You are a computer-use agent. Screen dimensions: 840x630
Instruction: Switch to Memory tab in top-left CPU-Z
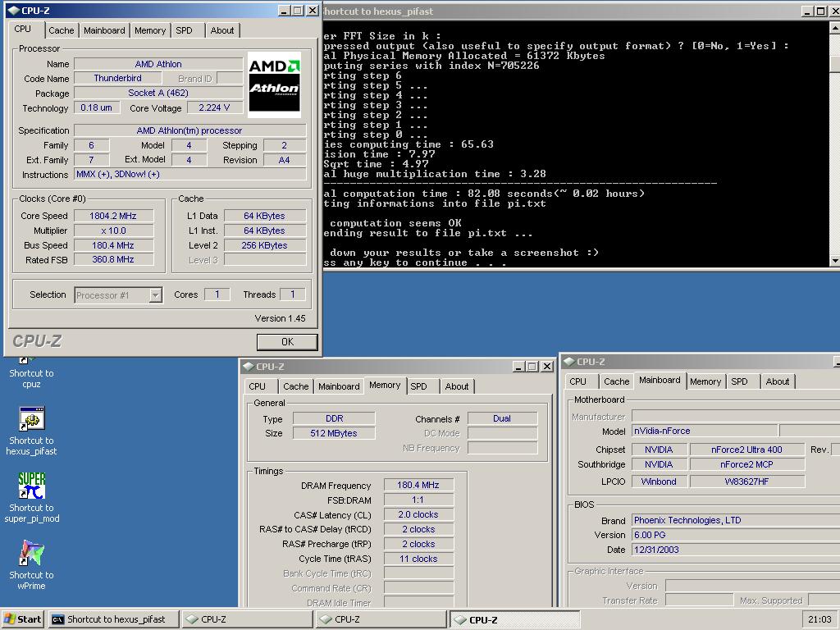pyautogui.click(x=150, y=30)
